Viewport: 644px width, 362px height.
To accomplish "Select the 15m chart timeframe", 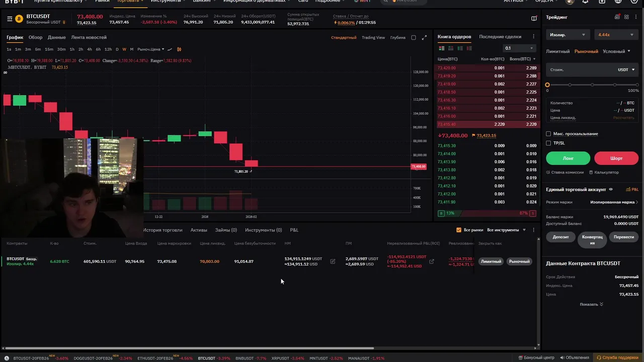I will 49,49.
